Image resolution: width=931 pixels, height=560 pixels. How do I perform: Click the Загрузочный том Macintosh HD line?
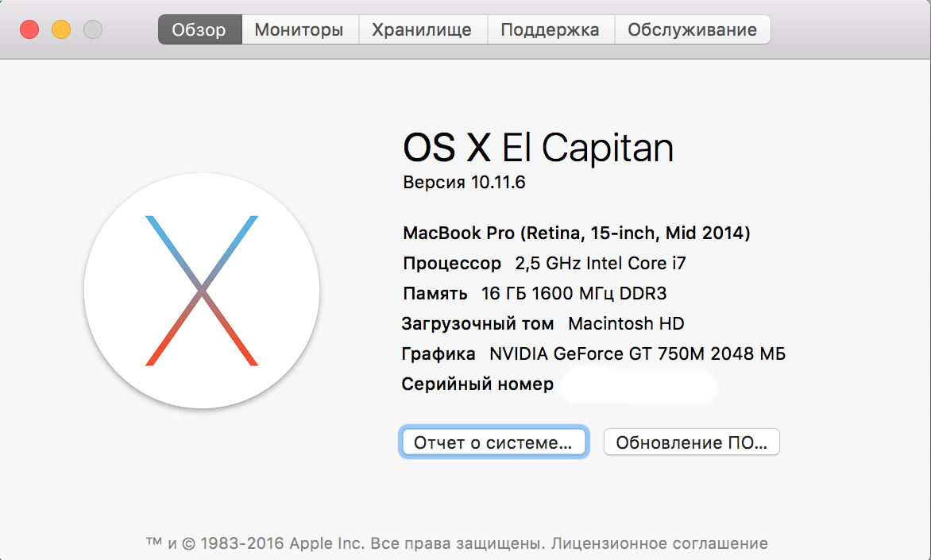coord(543,324)
